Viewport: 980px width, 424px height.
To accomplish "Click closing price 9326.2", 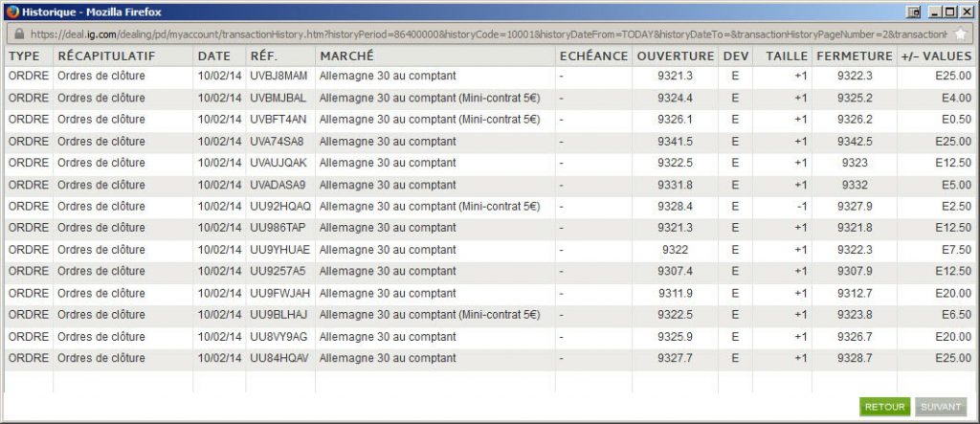I will pyautogui.click(x=855, y=119).
